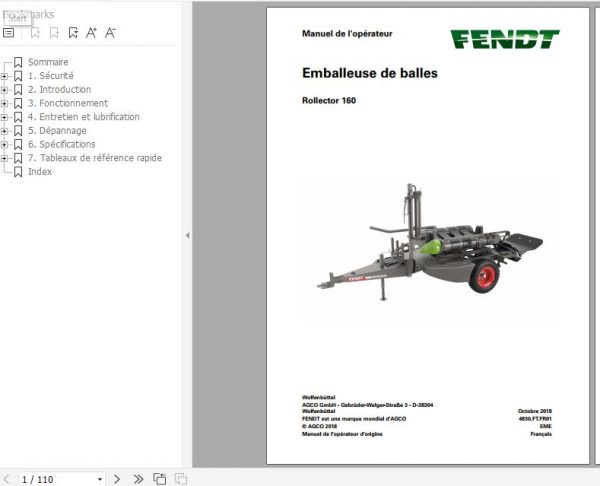
Task: Go to previous page arrow
Action: (x=7, y=479)
